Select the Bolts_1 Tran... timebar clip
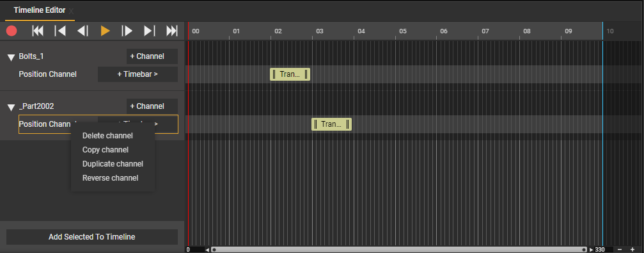The width and height of the screenshot is (644, 253). click(290, 74)
